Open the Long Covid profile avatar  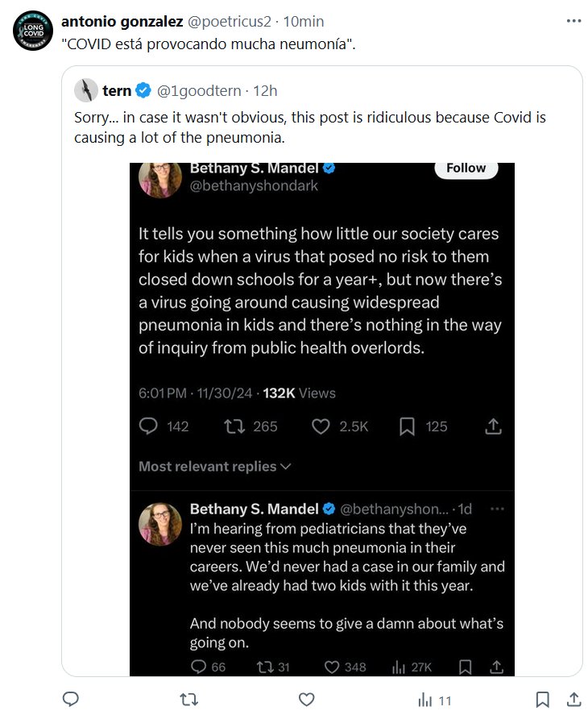click(x=33, y=32)
